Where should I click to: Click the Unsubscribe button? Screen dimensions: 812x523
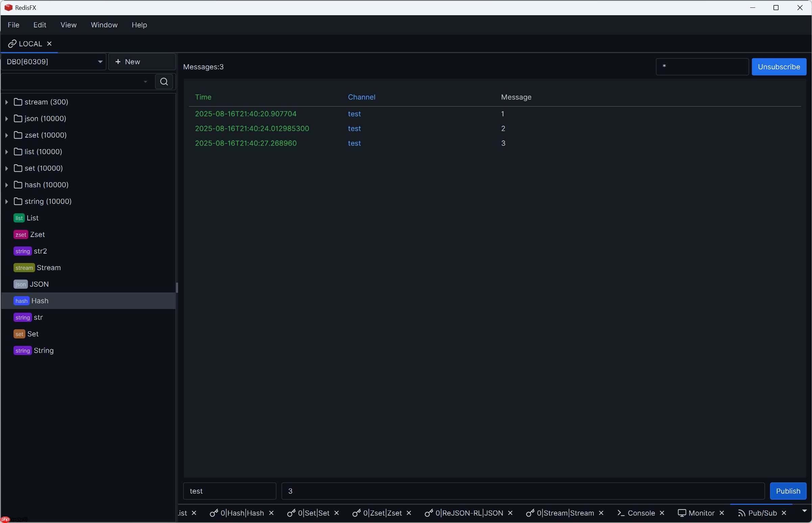pyautogui.click(x=779, y=67)
